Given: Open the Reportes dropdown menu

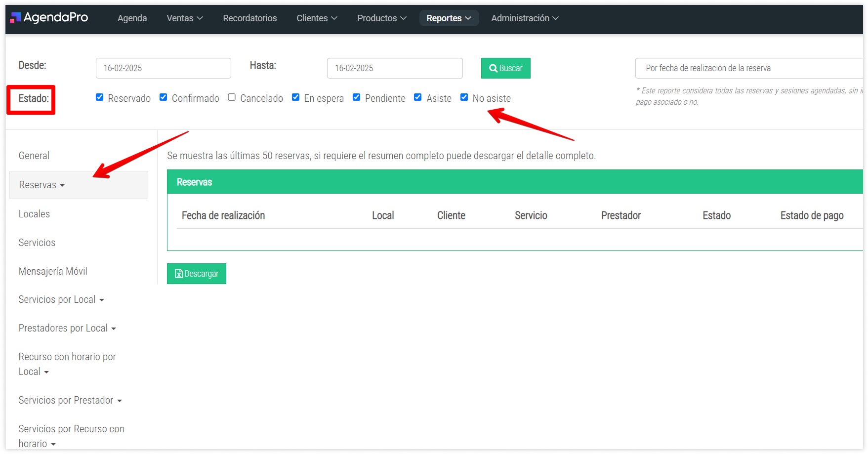Looking at the screenshot, I should (449, 18).
